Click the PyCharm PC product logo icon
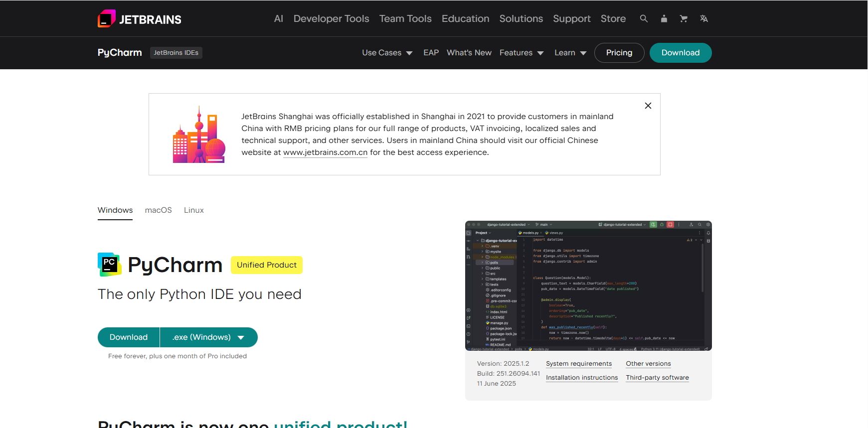 click(x=110, y=265)
